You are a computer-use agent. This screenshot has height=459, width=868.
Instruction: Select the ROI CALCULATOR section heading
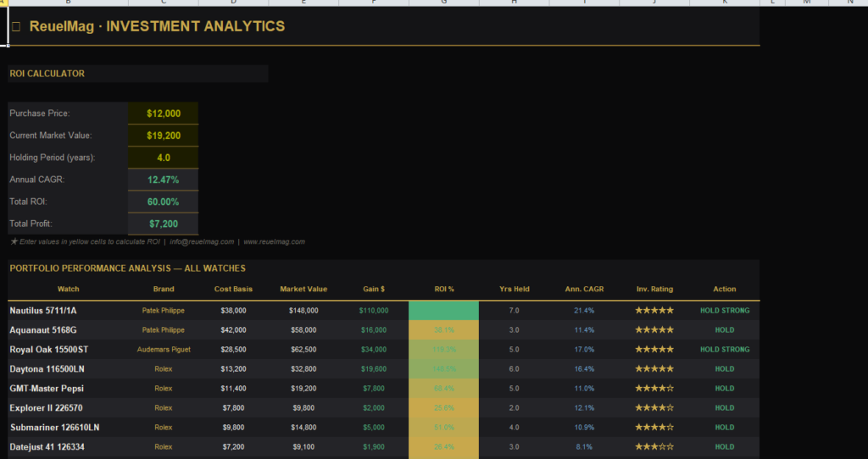[138, 74]
